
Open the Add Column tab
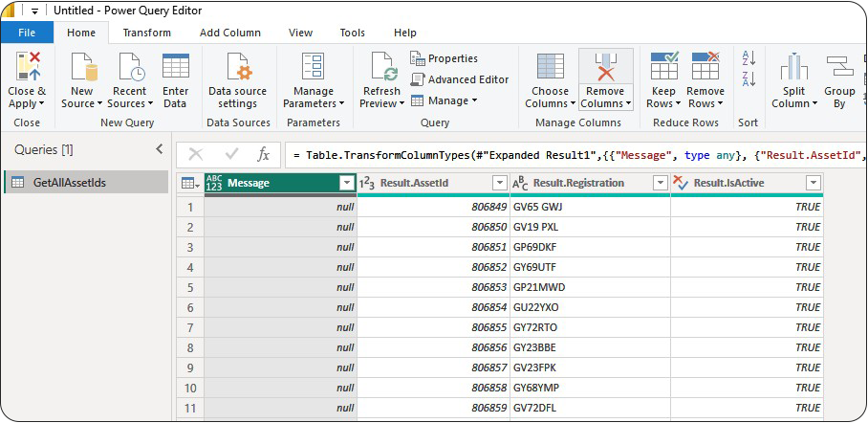coord(229,33)
